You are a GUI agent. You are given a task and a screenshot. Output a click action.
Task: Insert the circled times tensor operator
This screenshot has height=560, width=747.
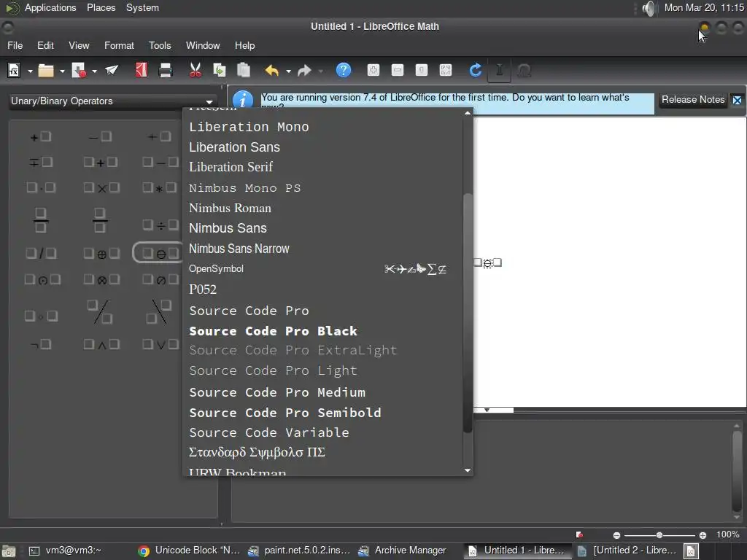coord(101,279)
